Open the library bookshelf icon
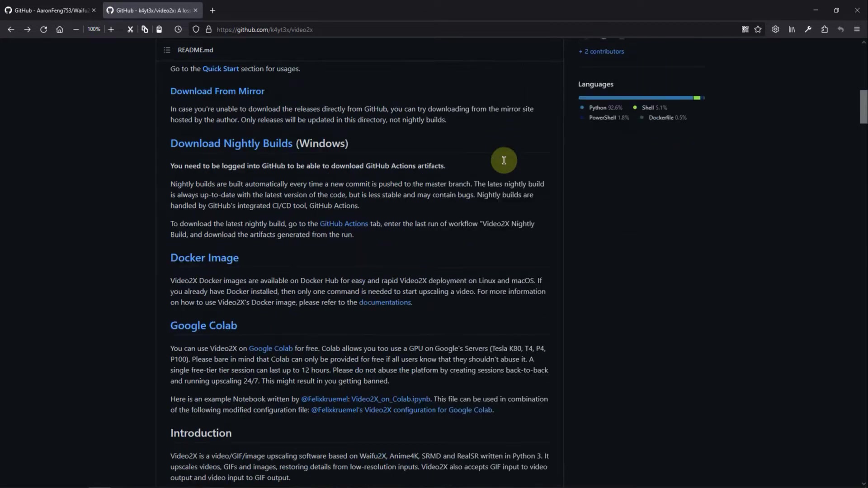 point(792,29)
